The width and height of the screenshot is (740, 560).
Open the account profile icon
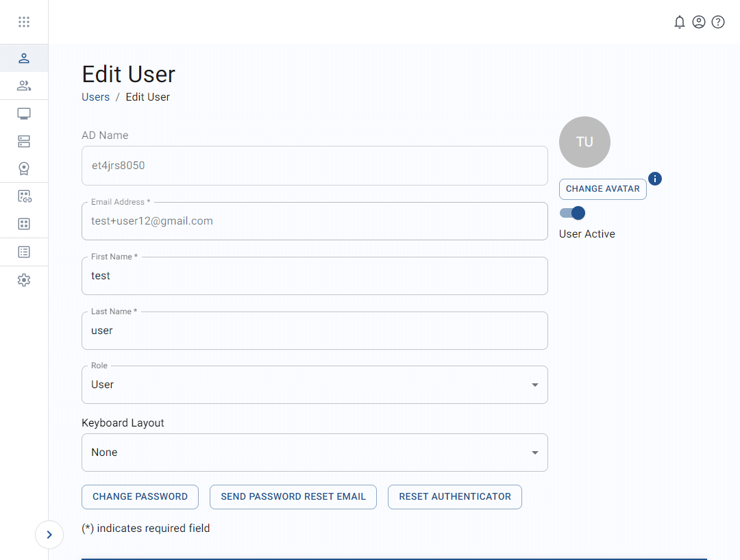coord(699,22)
